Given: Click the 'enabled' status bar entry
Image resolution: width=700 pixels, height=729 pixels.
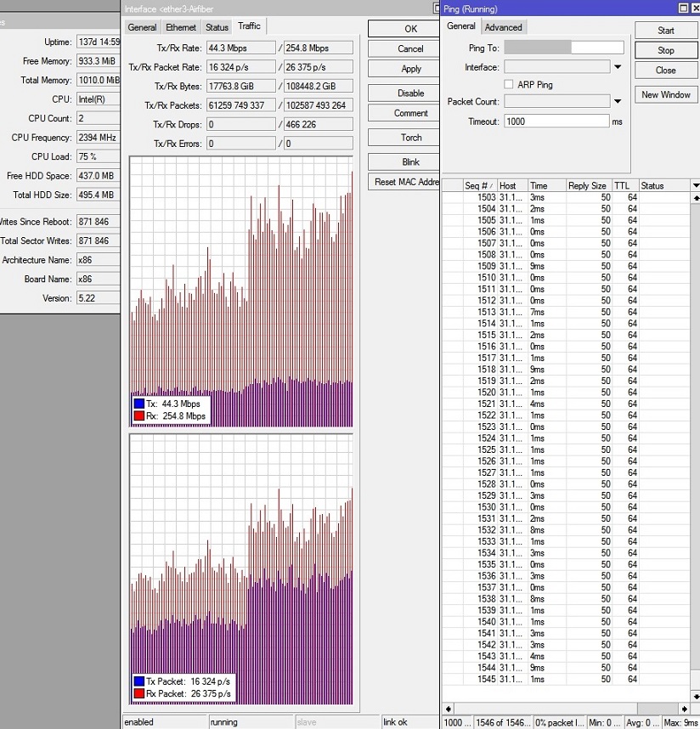Looking at the screenshot, I should [x=165, y=722].
